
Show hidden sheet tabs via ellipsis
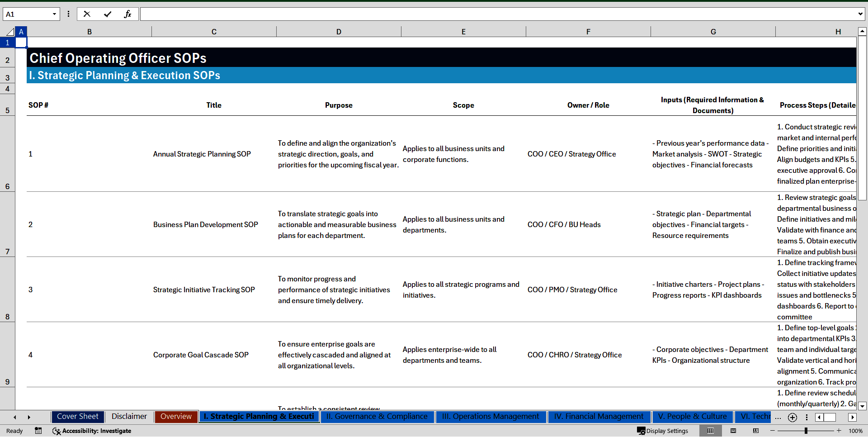coord(778,417)
